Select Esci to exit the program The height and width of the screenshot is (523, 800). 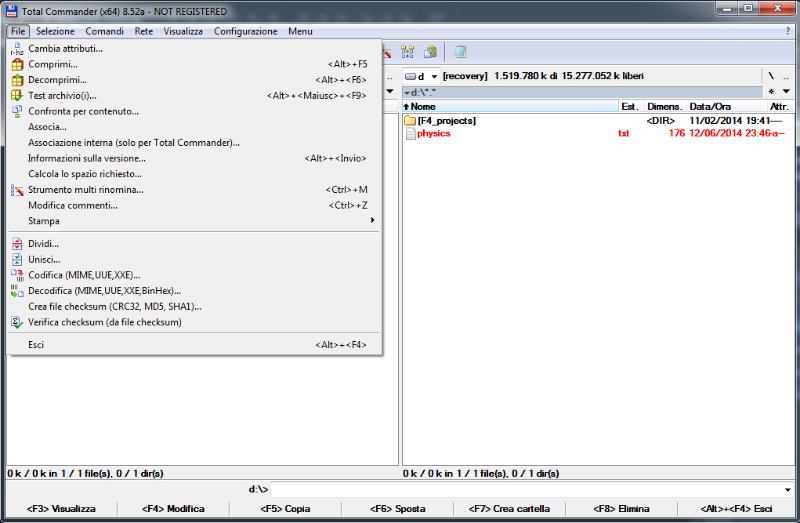click(x=36, y=345)
